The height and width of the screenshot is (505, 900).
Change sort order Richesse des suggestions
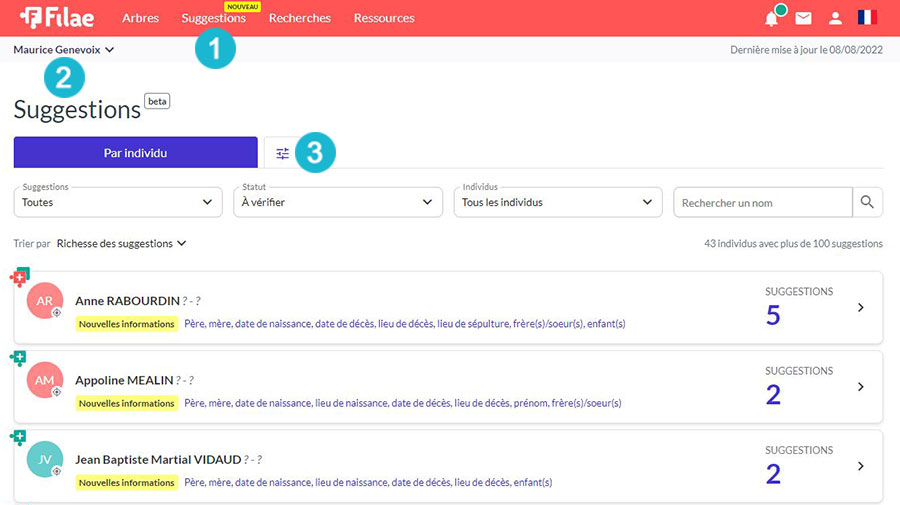121,243
